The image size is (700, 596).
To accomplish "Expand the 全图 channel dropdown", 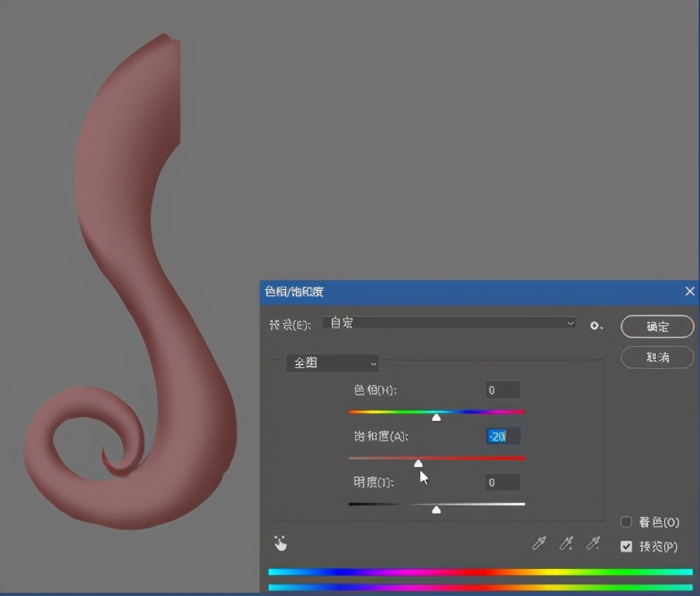I will (x=333, y=362).
